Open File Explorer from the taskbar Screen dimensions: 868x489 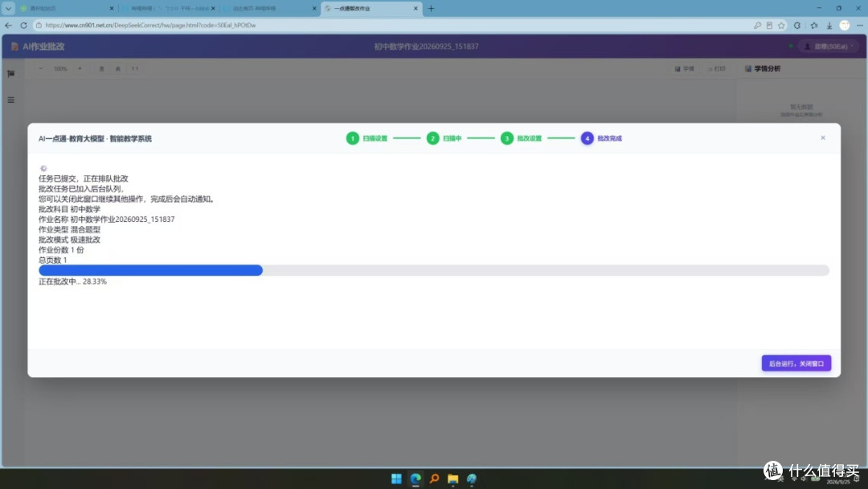452,479
